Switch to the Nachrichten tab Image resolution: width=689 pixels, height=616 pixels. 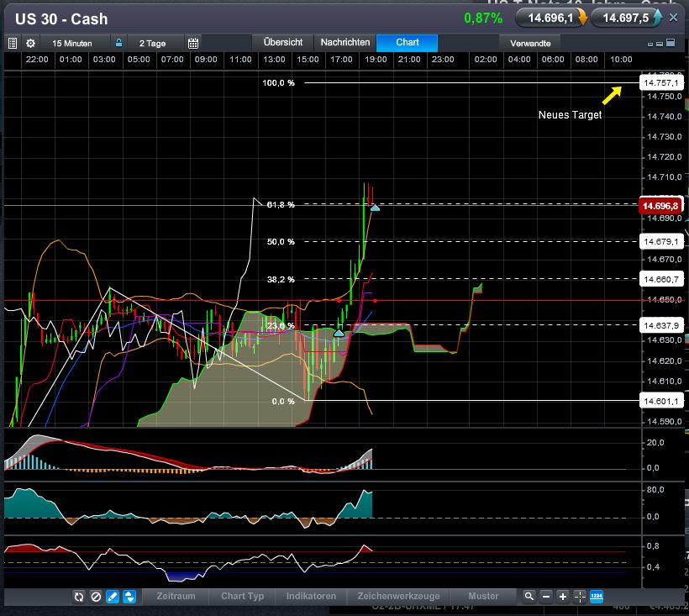pos(345,42)
